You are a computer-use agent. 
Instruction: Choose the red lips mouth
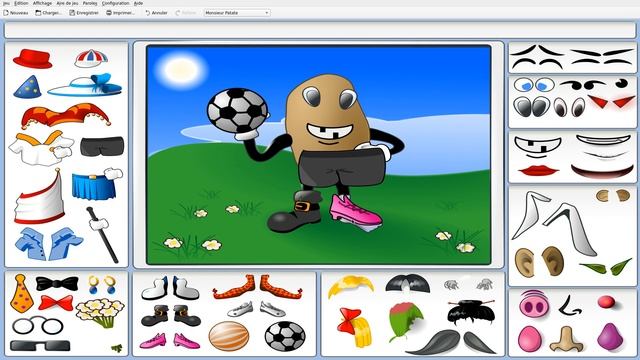538,170
